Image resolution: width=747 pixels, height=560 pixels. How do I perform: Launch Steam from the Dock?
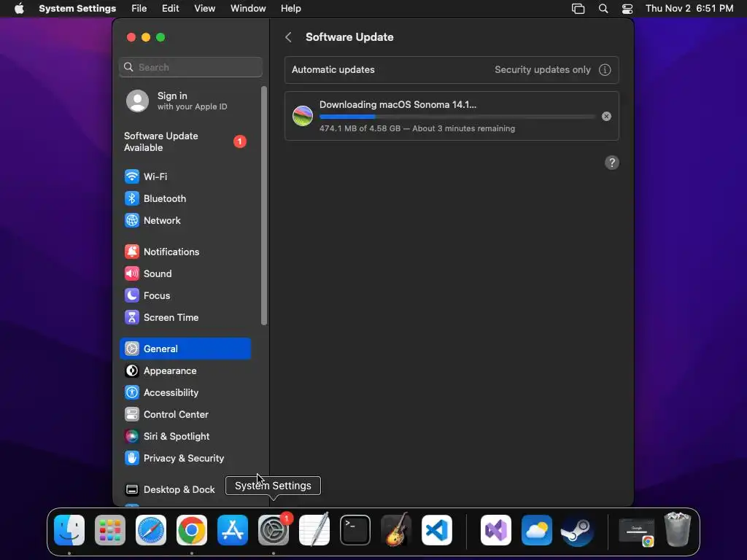[578, 530]
